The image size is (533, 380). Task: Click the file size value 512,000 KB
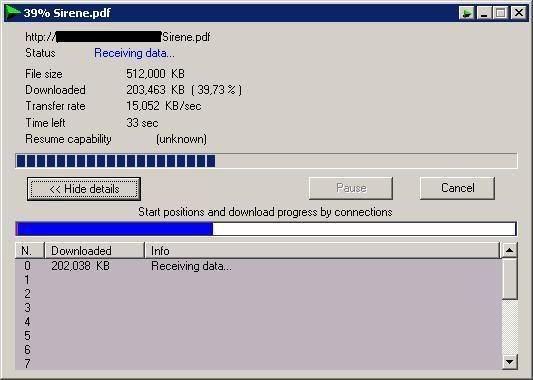[x=155, y=74]
